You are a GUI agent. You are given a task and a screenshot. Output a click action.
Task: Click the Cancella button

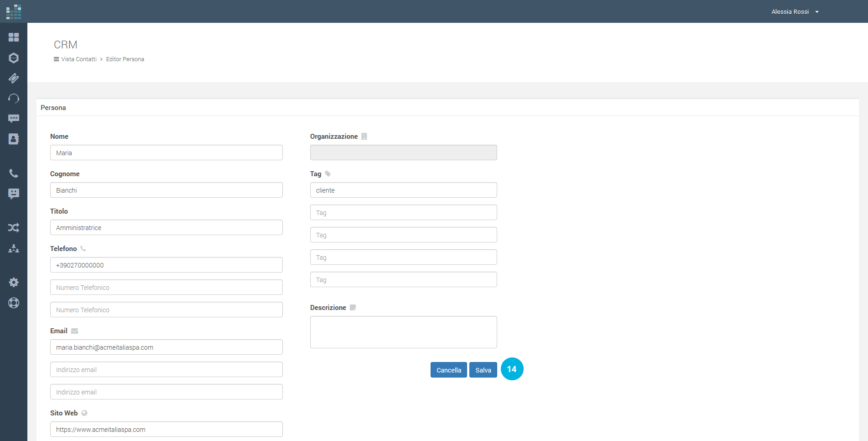click(449, 370)
